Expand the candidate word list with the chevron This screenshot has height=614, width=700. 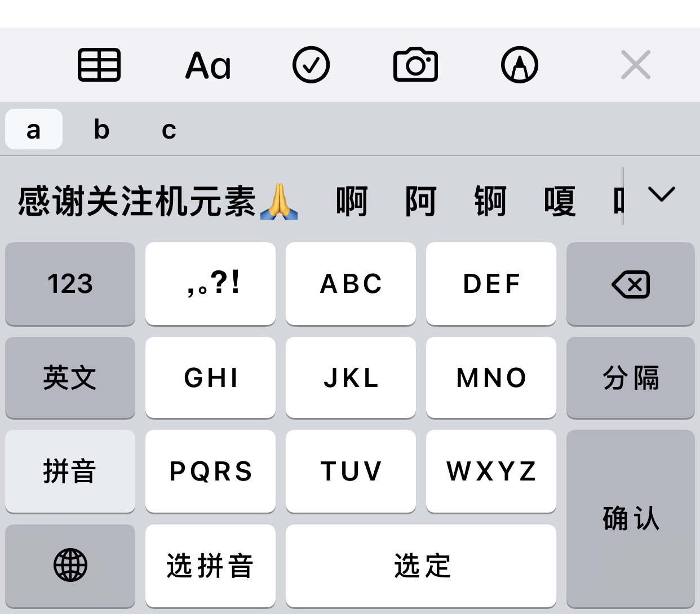pyautogui.click(x=663, y=195)
